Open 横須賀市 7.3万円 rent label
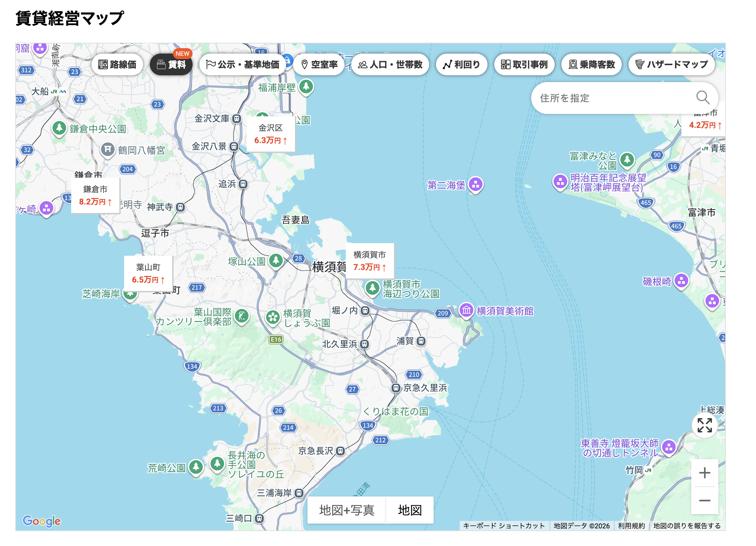 coord(370,261)
